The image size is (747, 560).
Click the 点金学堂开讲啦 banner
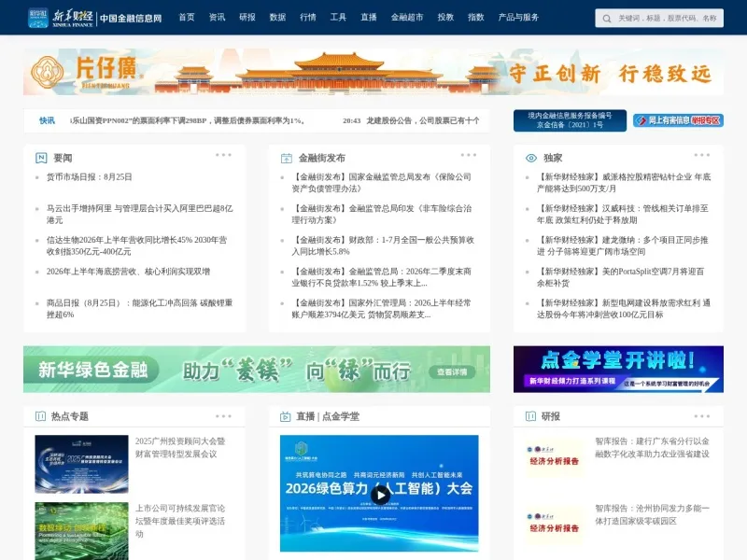[x=618, y=369]
